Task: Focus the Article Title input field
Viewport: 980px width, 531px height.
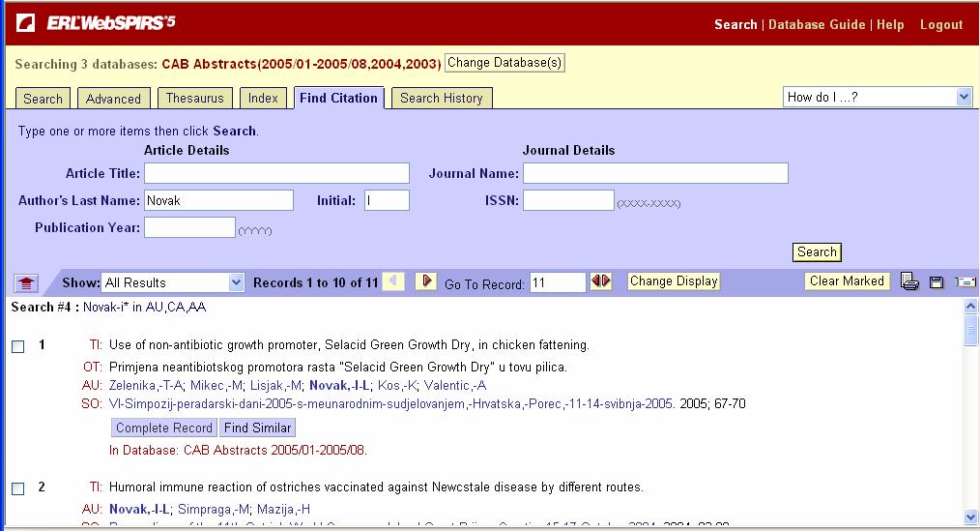Action: [276, 173]
